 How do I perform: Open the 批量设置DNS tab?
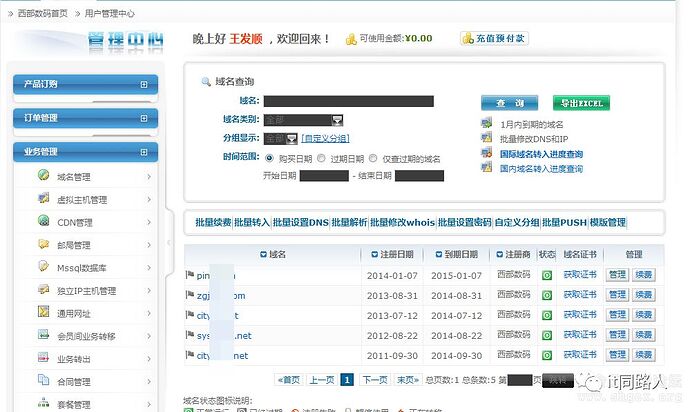pyautogui.click(x=301, y=222)
